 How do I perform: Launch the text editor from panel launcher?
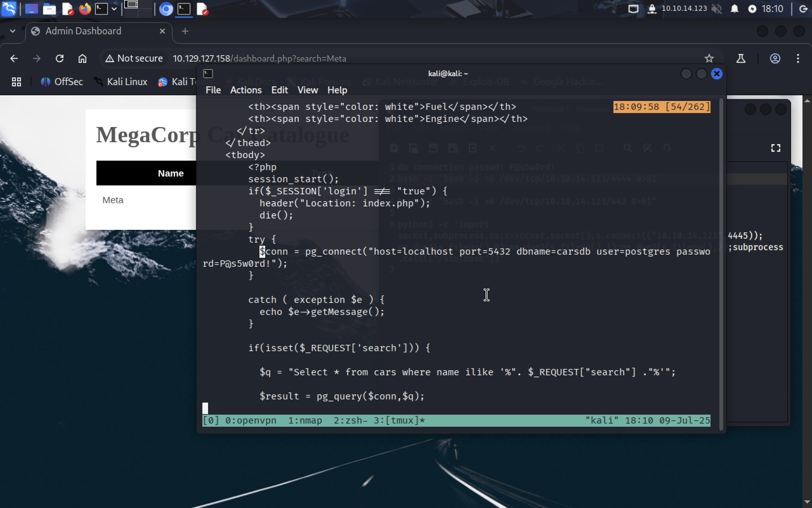point(68,9)
